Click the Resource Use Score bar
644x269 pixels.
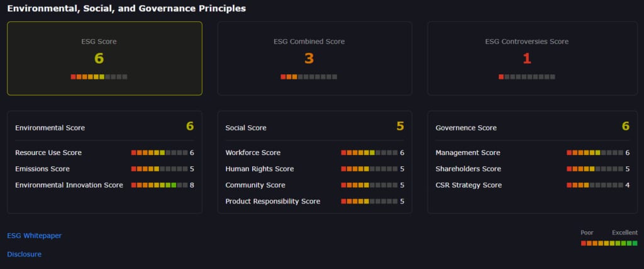159,152
